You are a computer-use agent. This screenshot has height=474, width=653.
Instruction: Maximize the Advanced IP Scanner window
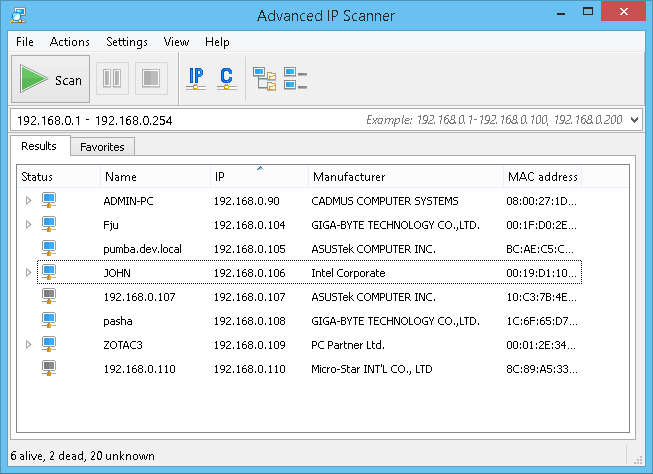click(x=588, y=12)
